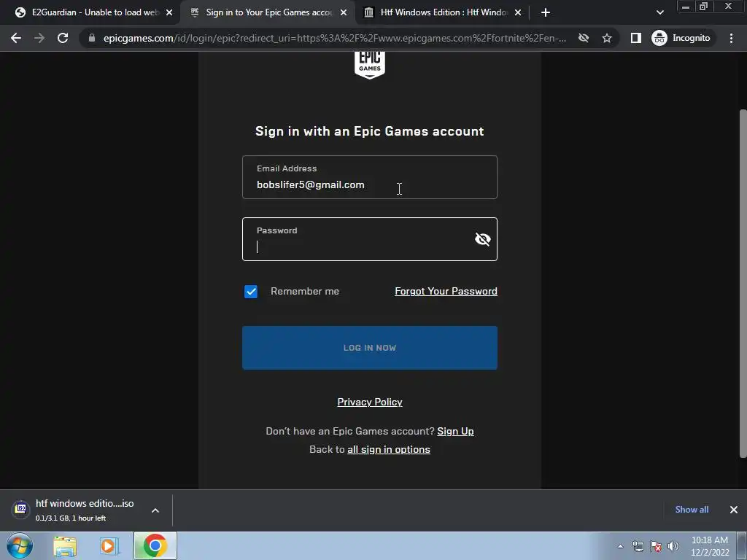Click the Email Address input field
Screen dimensions: 747x560
click(370, 177)
